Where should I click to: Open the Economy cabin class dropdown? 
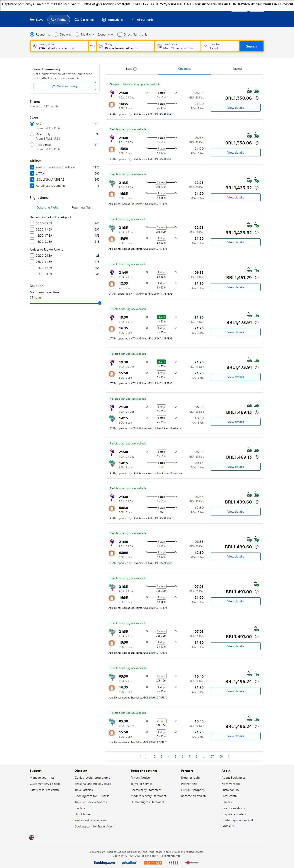point(105,34)
